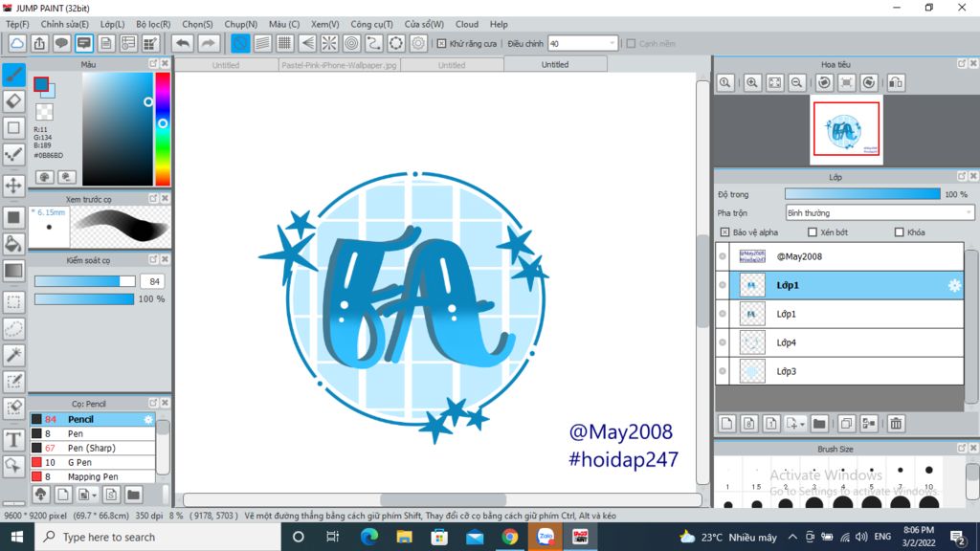980x551 pixels.
Task: Toggle visibility of Lớp4 layer
Action: (x=723, y=342)
